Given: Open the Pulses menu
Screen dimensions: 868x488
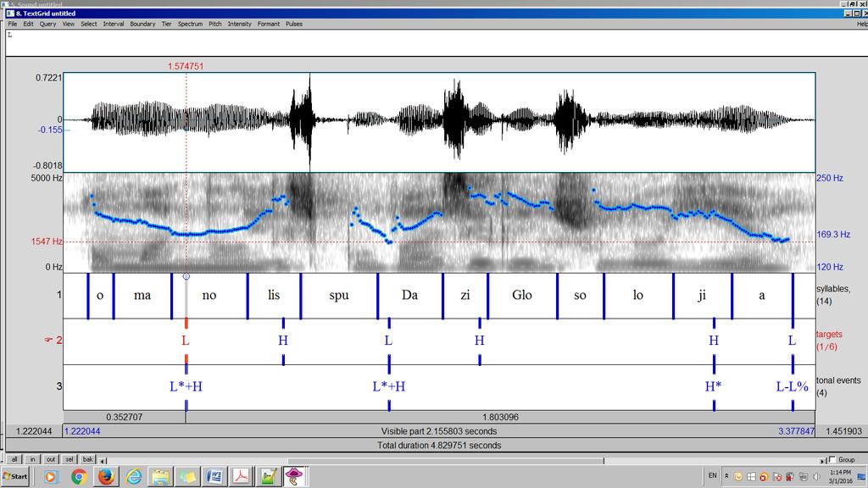Looking at the screenshot, I should point(294,24).
